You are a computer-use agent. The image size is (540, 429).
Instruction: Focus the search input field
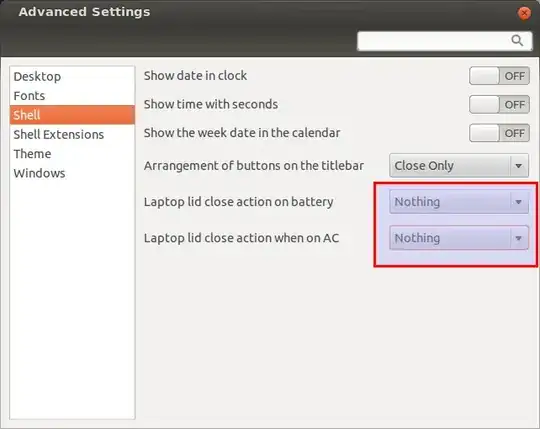pos(445,41)
